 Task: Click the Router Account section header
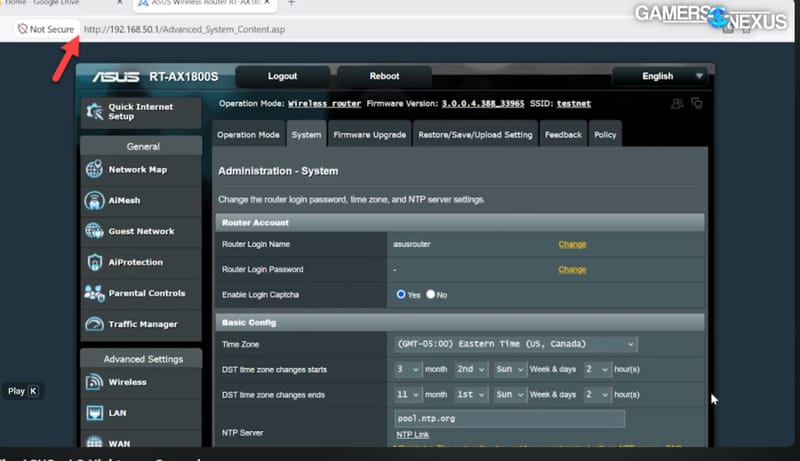click(x=460, y=223)
